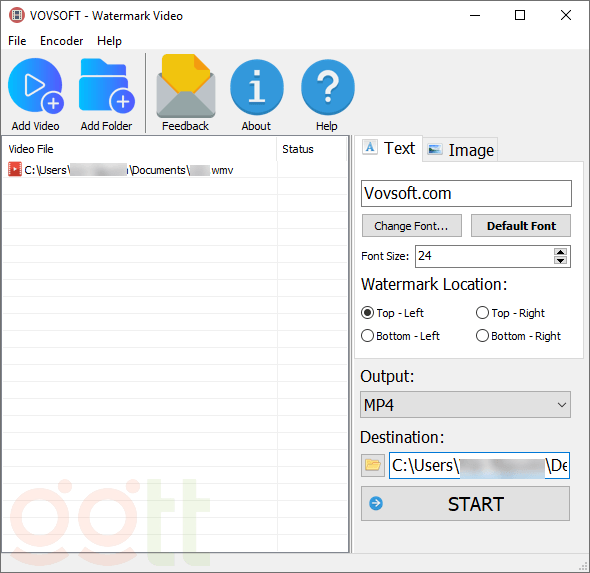
Task: Click the Change Font... button
Action: 412,226
